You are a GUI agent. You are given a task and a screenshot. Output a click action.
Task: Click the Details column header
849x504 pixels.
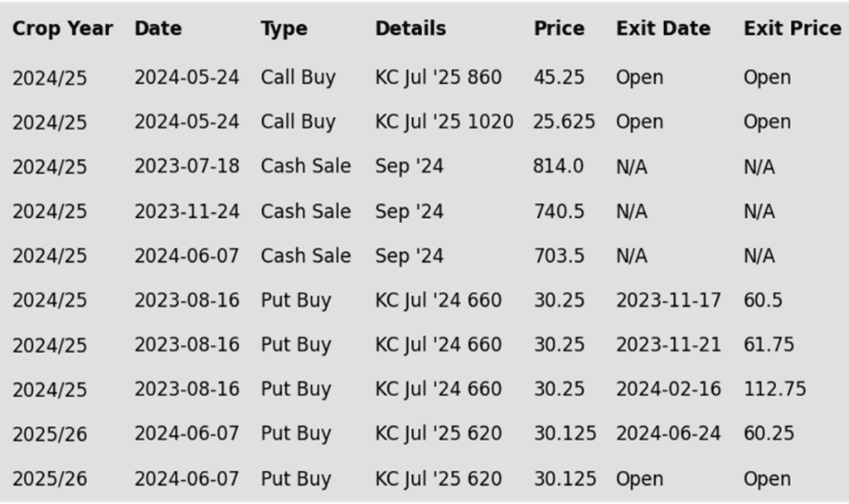pos(410,29)
